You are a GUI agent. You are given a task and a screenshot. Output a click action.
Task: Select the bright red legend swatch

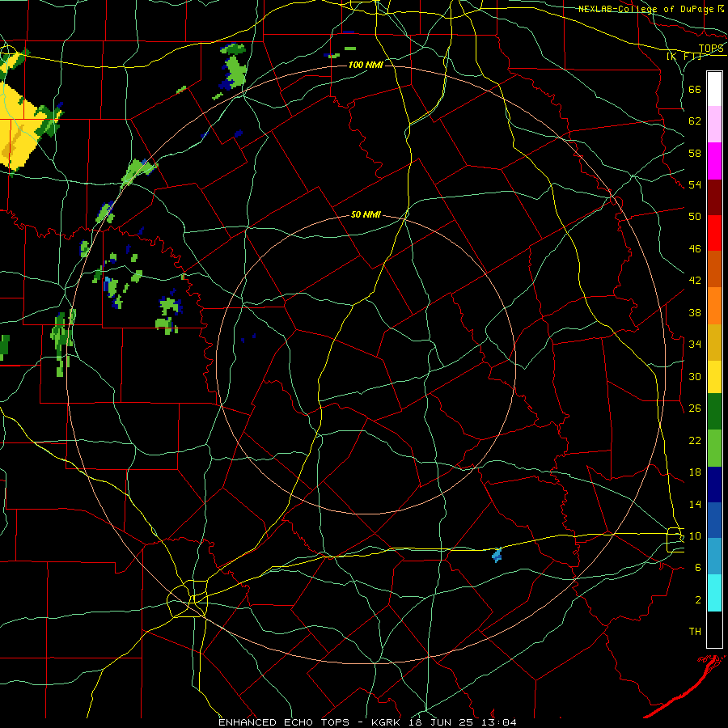714,233
